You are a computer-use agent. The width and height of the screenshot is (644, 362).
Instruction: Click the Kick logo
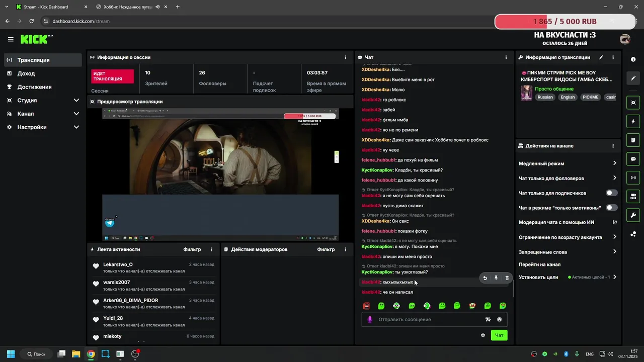[x=36, y=39]
